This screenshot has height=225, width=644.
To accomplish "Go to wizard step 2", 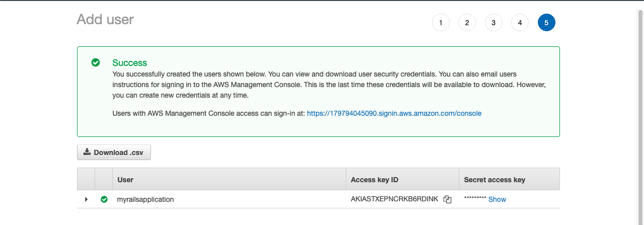I will [467, 23].
